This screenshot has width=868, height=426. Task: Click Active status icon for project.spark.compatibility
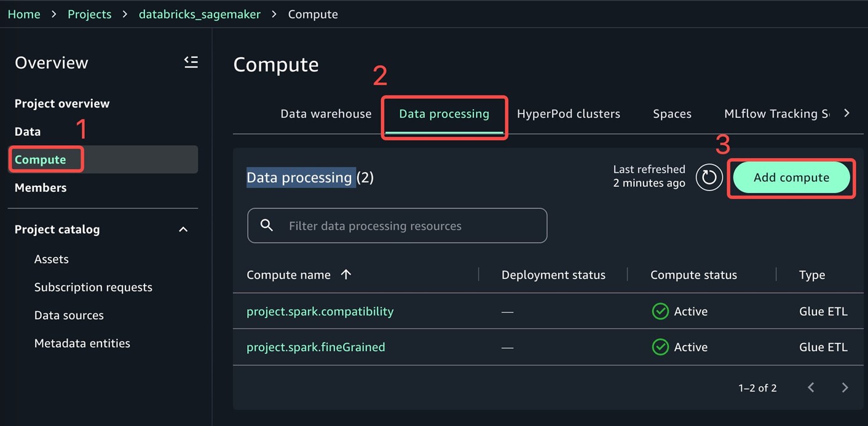tap(660, 312)
